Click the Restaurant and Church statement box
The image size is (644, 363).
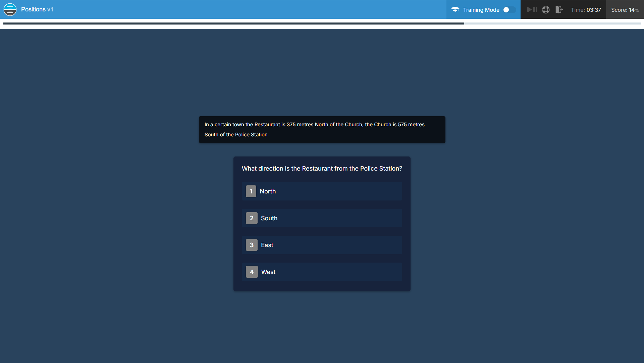pos(322,130)
